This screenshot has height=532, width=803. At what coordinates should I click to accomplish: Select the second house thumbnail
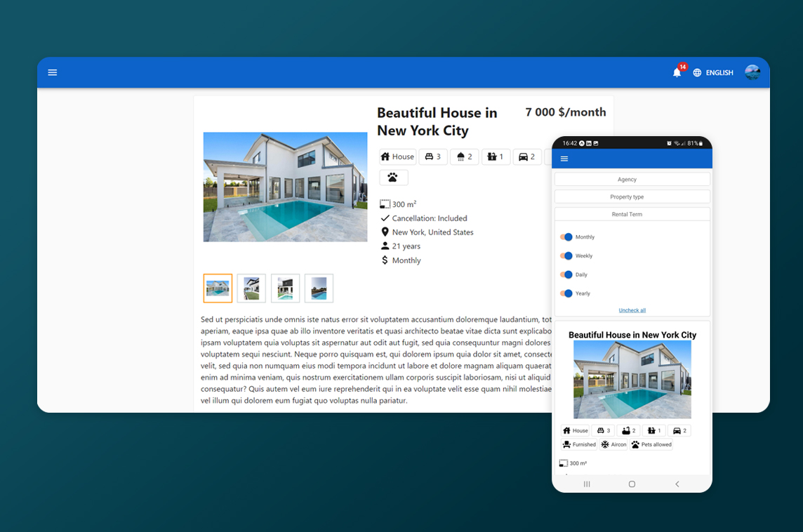251,288
